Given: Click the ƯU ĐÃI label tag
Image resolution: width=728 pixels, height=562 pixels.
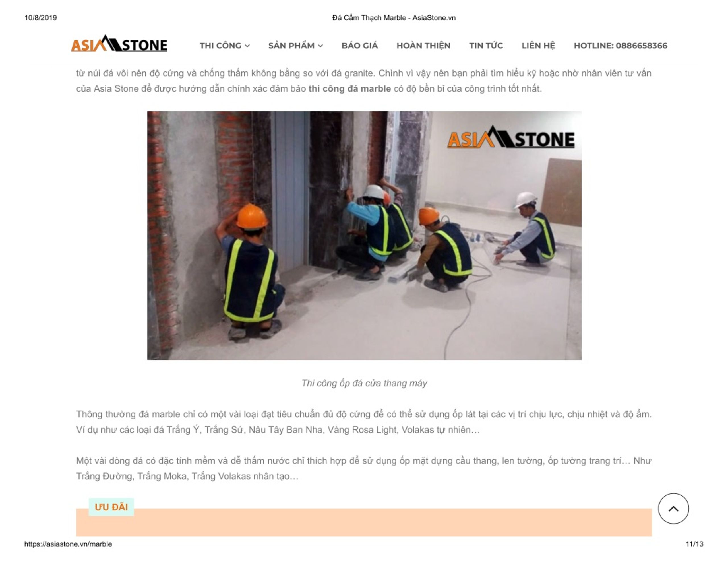Looking at the screenshot, I should (111, 507).
